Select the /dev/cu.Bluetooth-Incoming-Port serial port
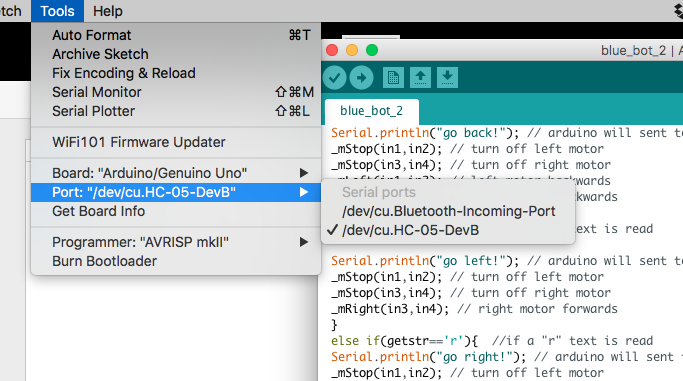 (448, 211)
